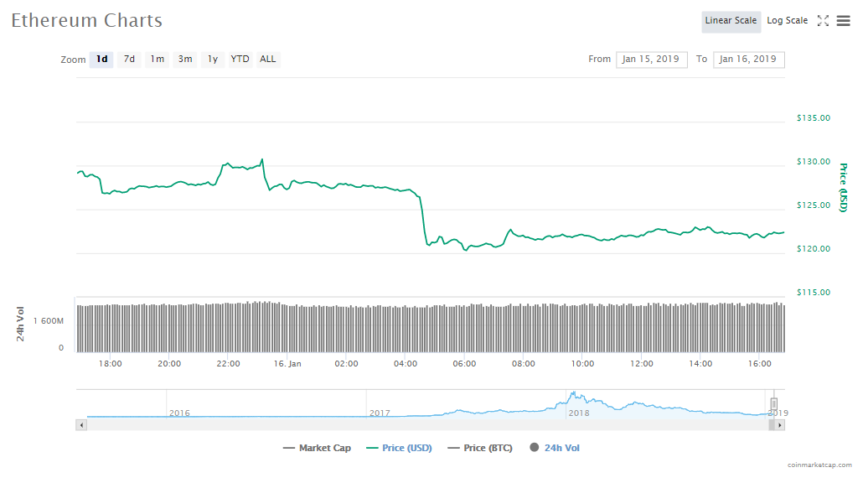The width and height of the screenshot is (868, 478).
Task: Select the 7d zoom range
Action: (129, 60)
